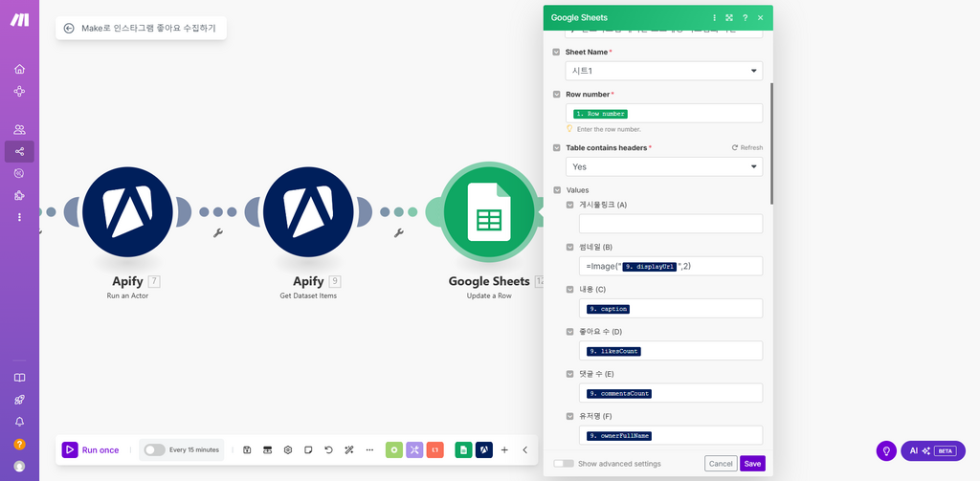Go back using the arrow by the scenario title
Image resolution: width=980 pixels, height=481 pixels.
coord(69,28)
